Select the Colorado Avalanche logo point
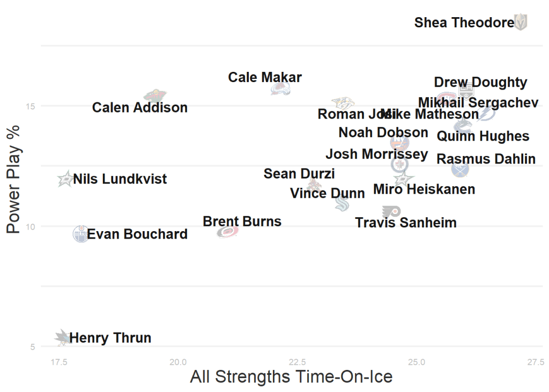This screenshot has height=392, width=549. [x=280, y=88]
